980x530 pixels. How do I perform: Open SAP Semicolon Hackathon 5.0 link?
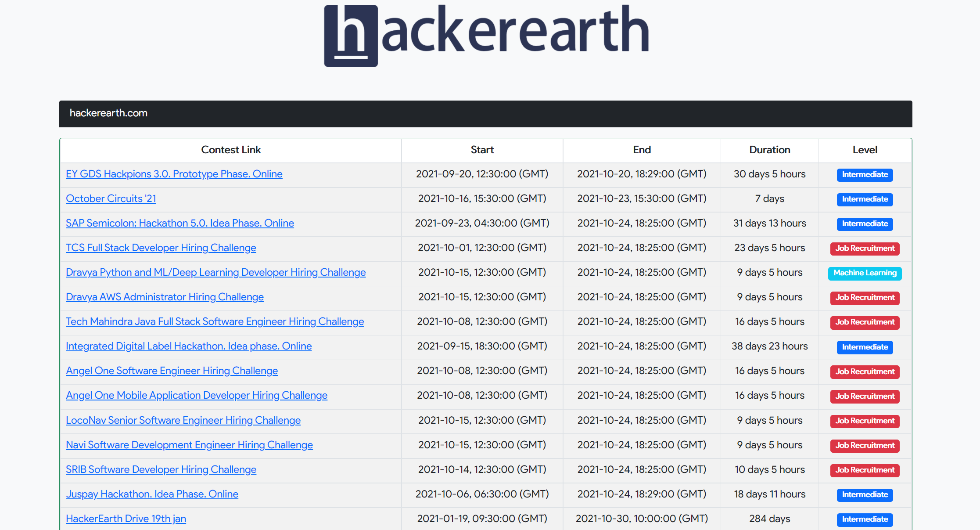coord(179,223)
